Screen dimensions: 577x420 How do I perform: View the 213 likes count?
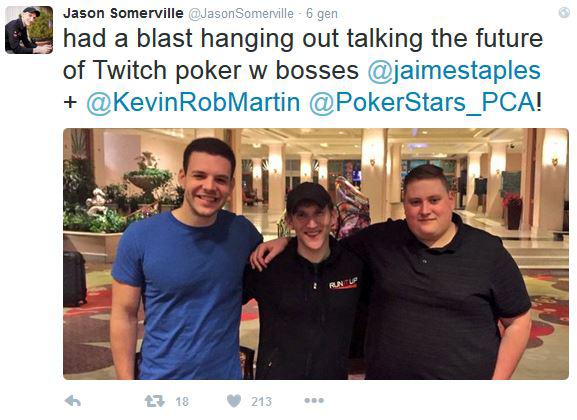(262, 401)
